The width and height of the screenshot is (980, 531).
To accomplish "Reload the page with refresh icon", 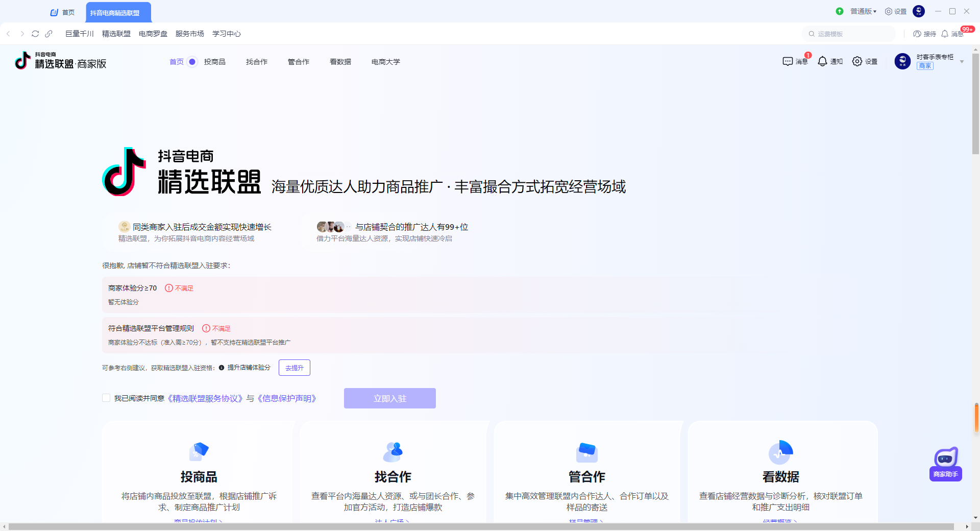I will [35, 34].
